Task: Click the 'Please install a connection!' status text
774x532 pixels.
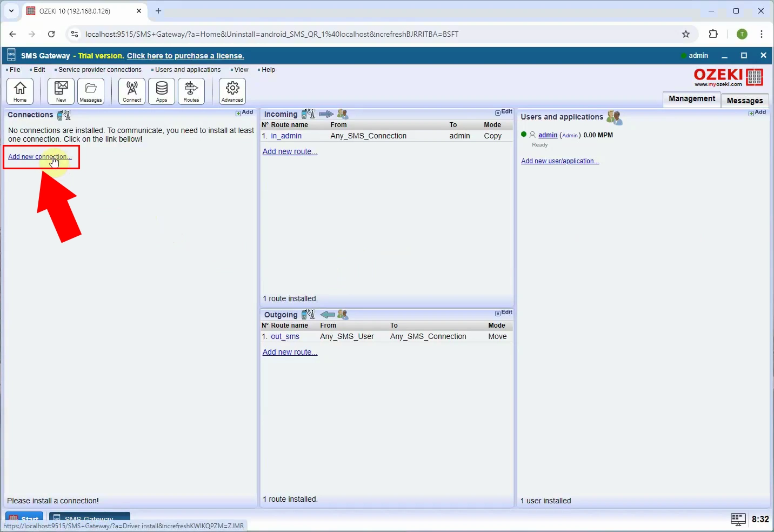Action: point(53,501)
